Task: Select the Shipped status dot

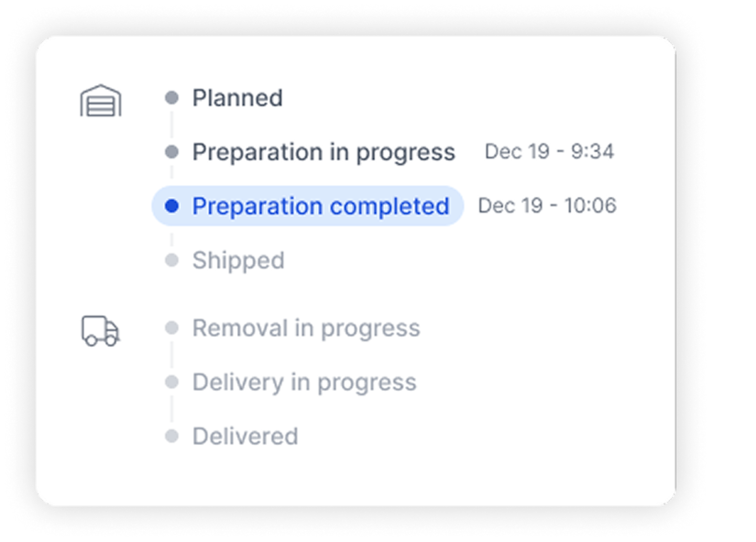Action: pos(172,260)
